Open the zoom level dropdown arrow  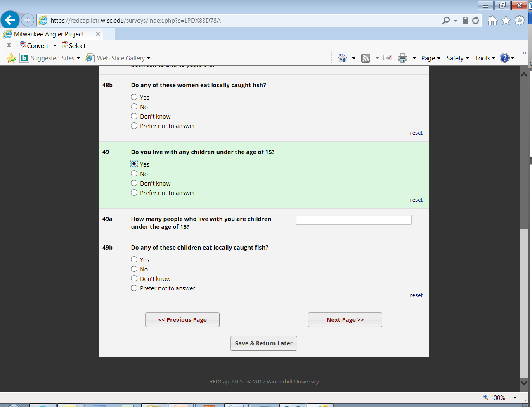tap(515, 397)
